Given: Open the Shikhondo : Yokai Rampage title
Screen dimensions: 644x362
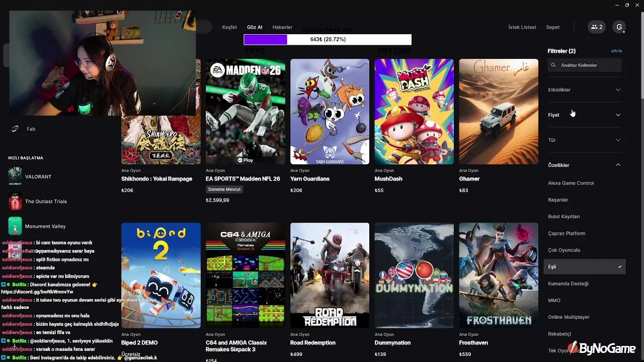Looking at the screenshot, I should pyautogui.click(x=157, y=179).
